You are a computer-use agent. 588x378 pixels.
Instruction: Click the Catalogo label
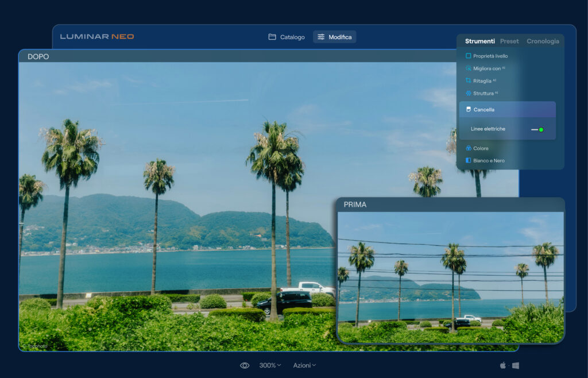click(x=292, y=37)
